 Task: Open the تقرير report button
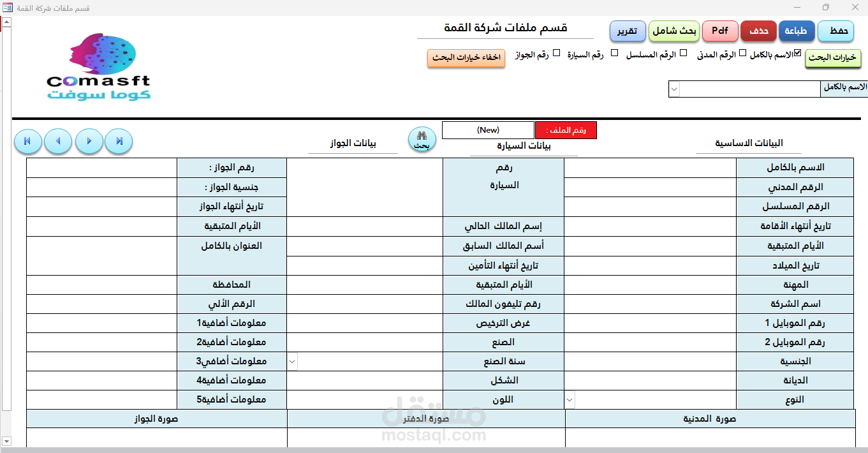point(628,31)
